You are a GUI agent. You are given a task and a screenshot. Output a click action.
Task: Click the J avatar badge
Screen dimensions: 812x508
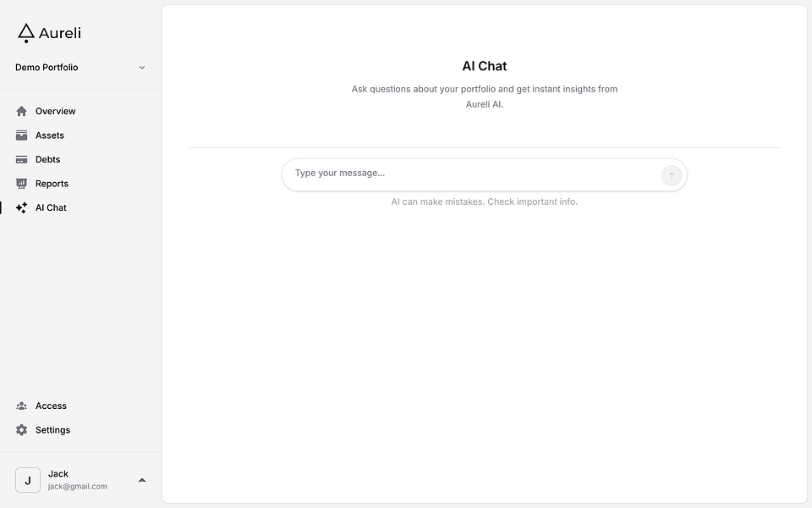click(x=28, y=480)
